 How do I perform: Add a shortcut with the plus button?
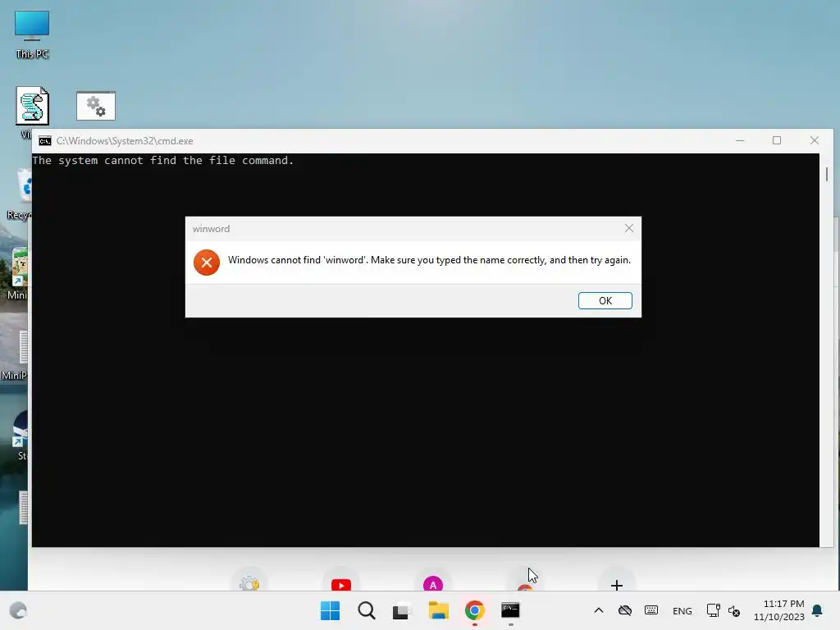point(617,585)
